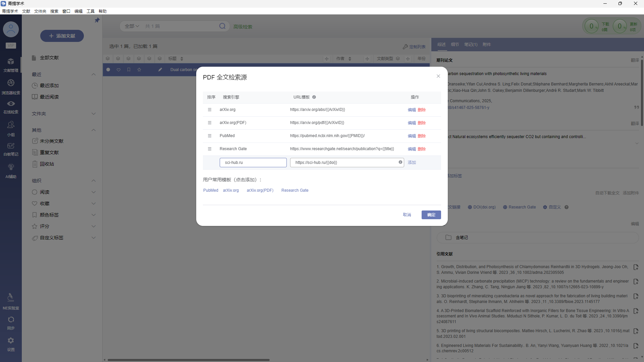Expand the 颜色标签 group
This screenshot has height=362, width=644.
[x=94, y=215]
